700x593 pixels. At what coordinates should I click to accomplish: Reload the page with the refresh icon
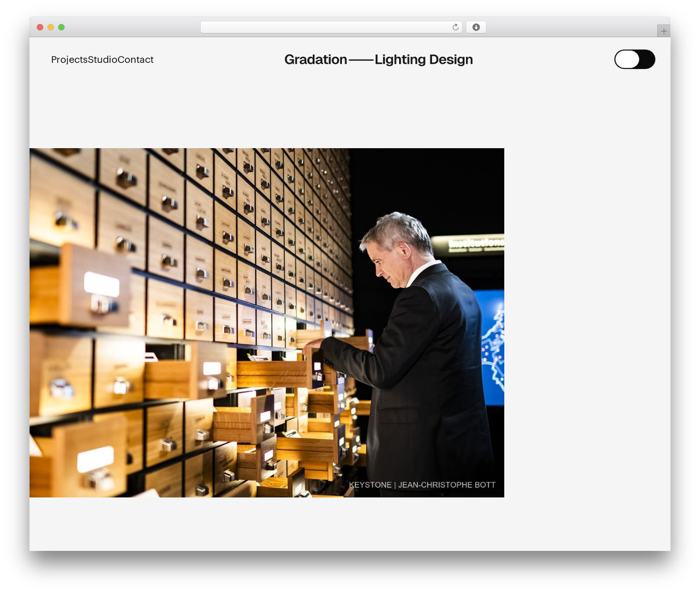tap(456, 27)
